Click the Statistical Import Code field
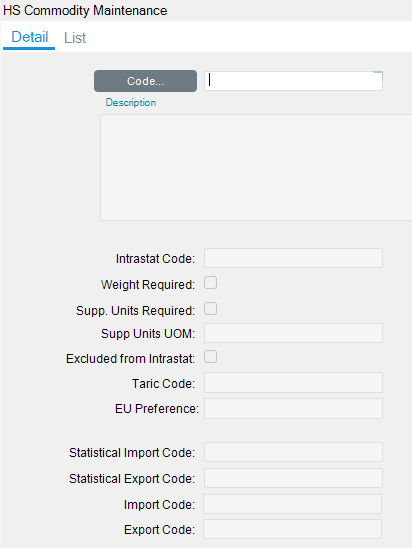This screenshot has width=412, height=548. (x=293, y=452)
